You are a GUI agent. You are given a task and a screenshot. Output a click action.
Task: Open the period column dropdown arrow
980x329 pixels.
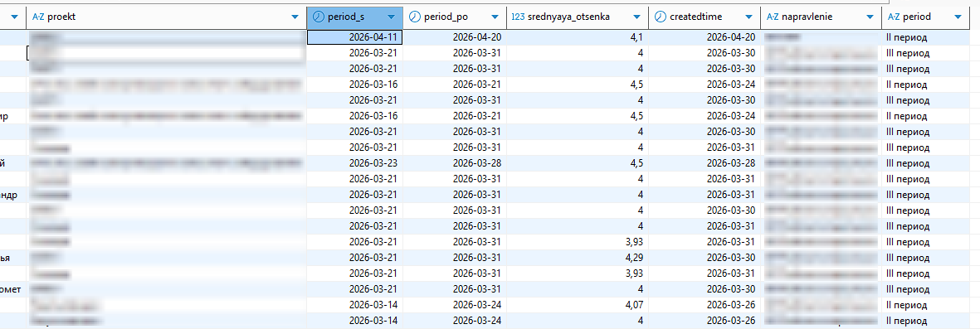tap(958, 17)
